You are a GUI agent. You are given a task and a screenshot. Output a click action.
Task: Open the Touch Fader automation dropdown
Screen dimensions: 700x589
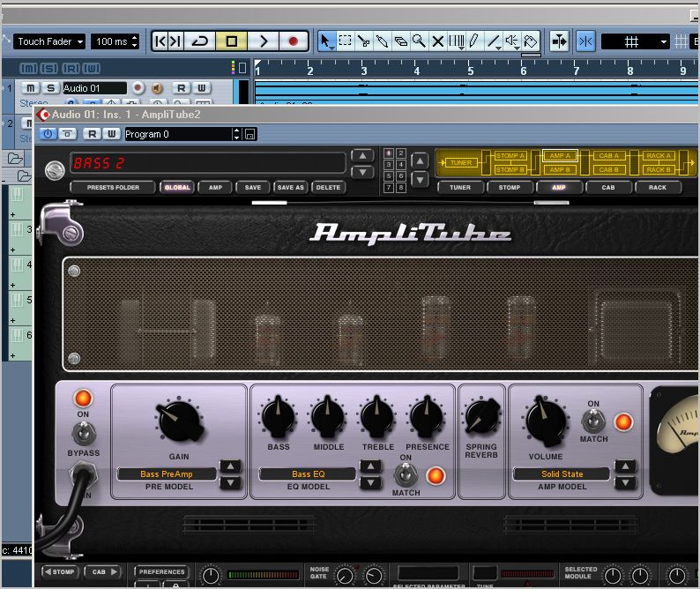click(49, 41)
